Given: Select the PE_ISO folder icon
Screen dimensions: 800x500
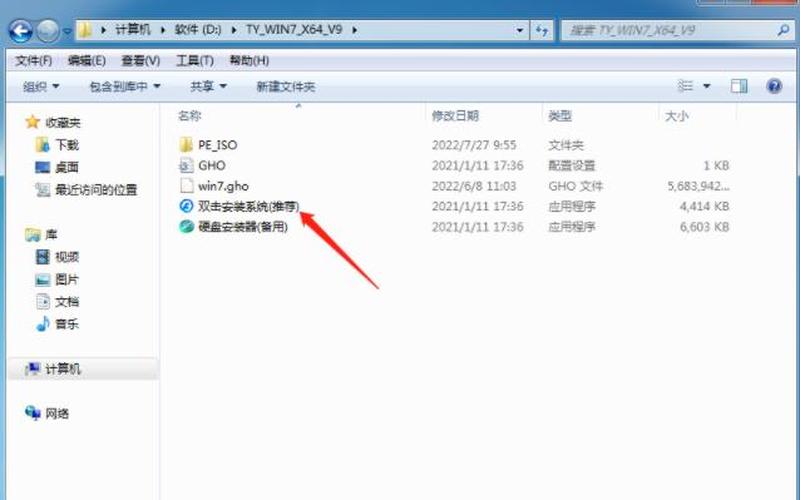Looking at the screenshot, I should [186, 144].
